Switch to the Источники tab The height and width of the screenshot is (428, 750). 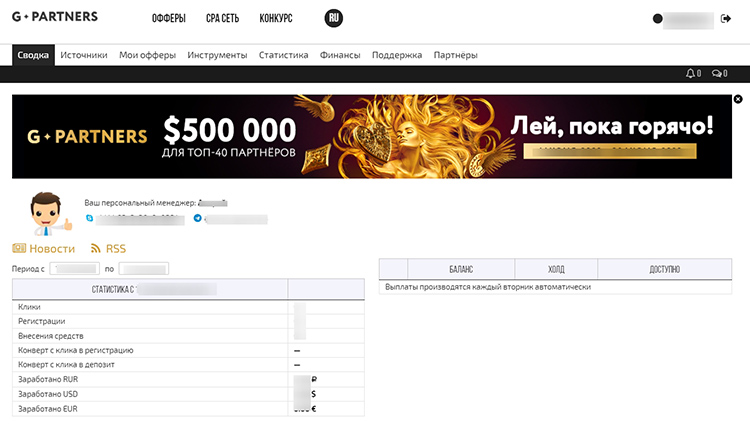pos(84,55)
